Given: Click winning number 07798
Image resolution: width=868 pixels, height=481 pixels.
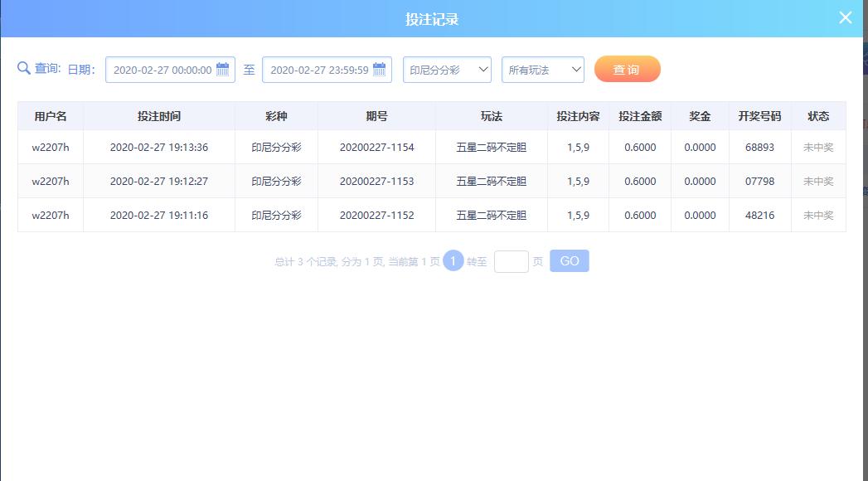Looking at the screenshot, I should pyautogui.click(x=759, y=181).
